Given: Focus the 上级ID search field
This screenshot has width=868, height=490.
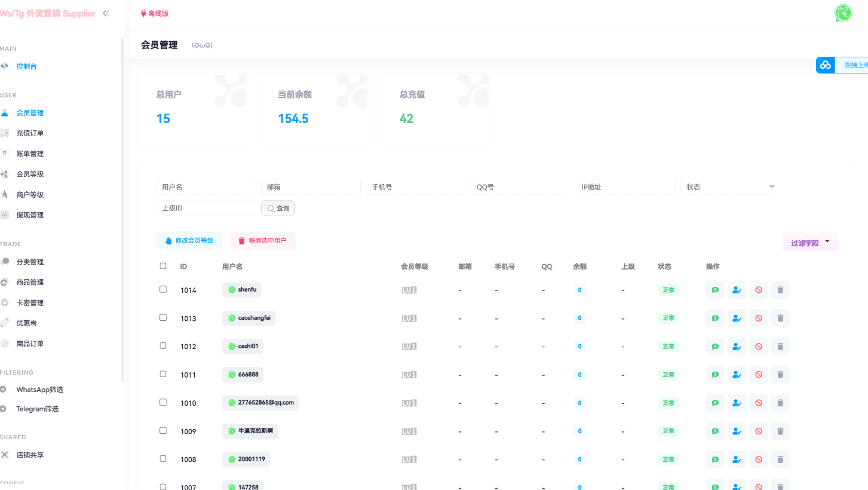Looking at the screenshot, I should coord(206,208).
